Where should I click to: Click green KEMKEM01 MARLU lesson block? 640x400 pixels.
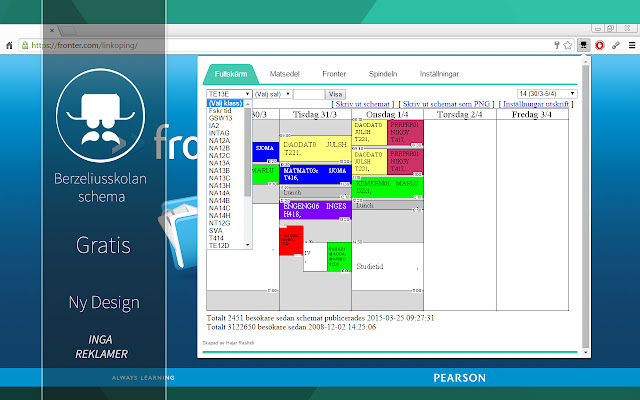tap(387, 187)
